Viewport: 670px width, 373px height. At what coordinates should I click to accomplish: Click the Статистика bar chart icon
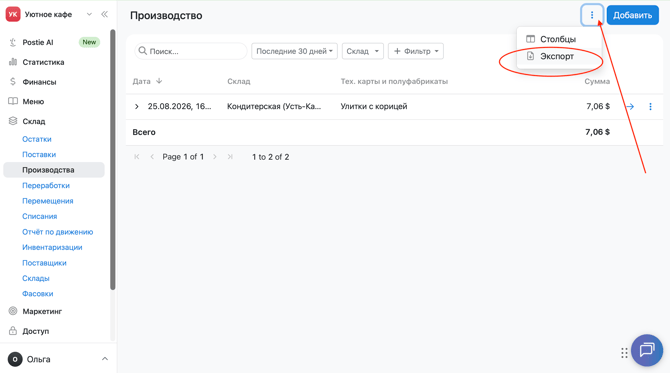tap(13, 62)
